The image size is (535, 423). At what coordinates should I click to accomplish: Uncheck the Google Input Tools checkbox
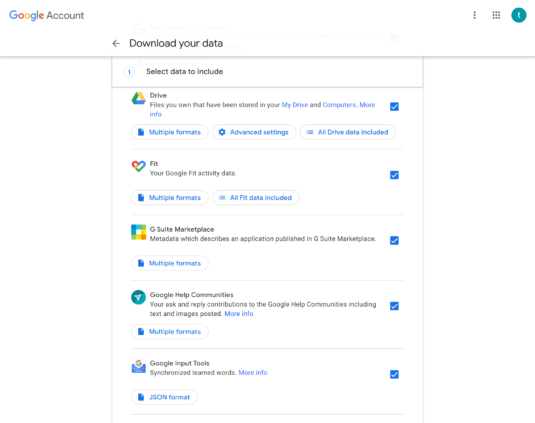point(394,375)
